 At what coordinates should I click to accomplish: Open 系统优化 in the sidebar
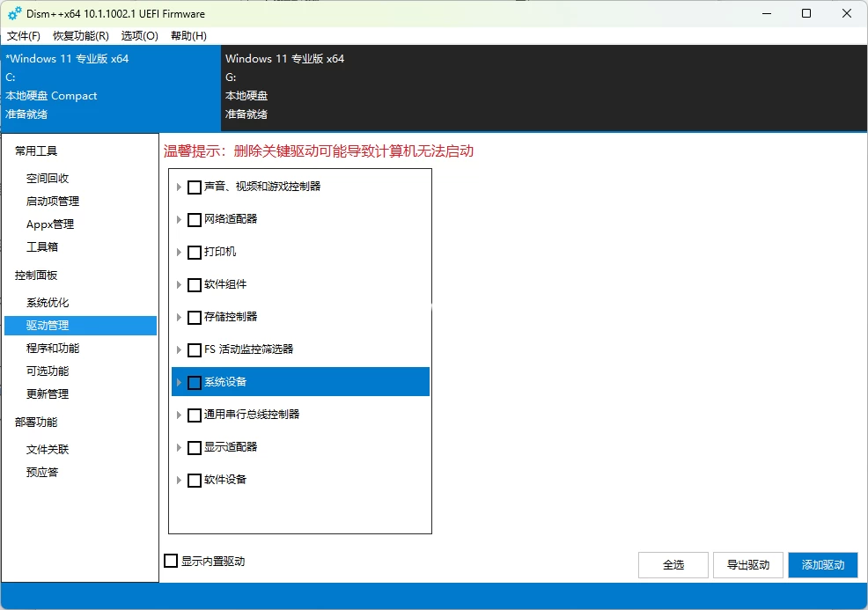pyautogui.click(x=48, y=302)
